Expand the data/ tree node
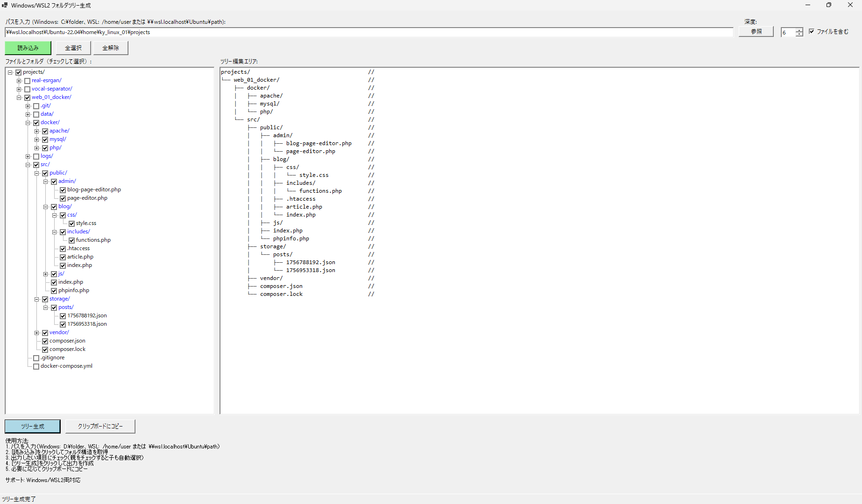The height and width of the screenshot is (504, 862). [x=28, y=114]
